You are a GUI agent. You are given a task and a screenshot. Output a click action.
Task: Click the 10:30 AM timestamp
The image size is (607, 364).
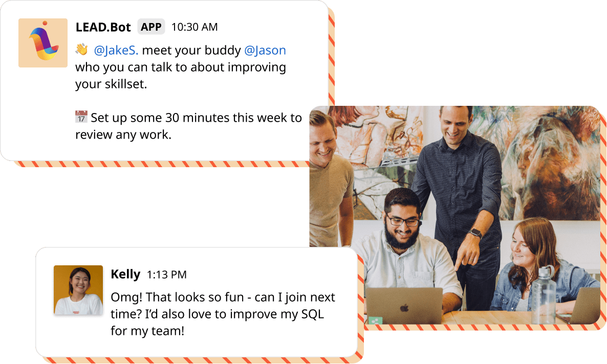pos(194,27)
